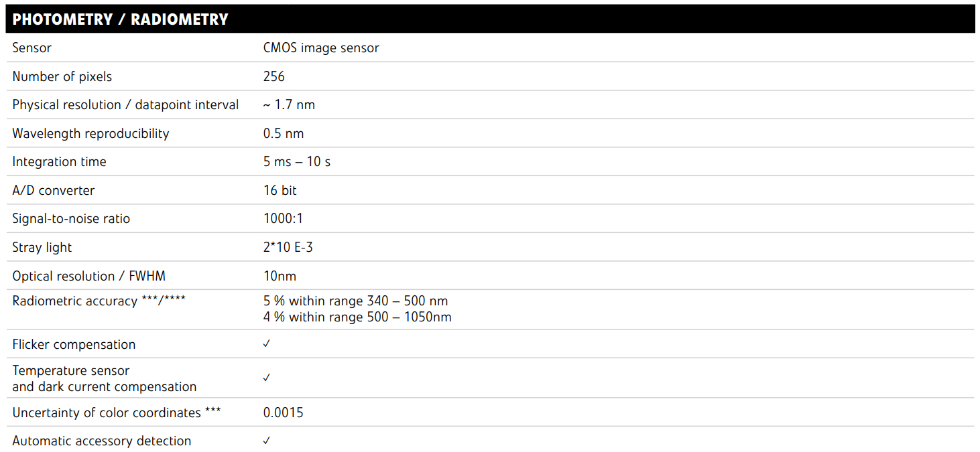980x452 pixels.
Task: Select the Photometry / Radiometry header
Action: tap(121, 19)
